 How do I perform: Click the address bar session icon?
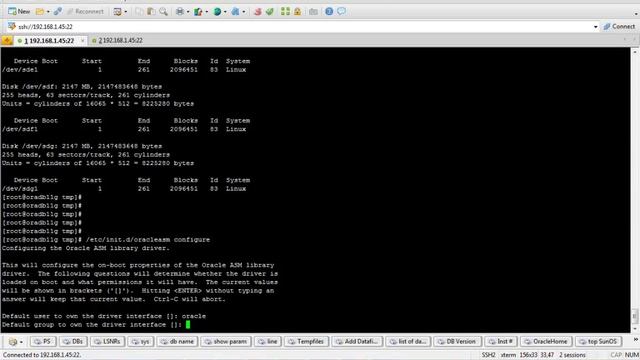pos(11,26)
